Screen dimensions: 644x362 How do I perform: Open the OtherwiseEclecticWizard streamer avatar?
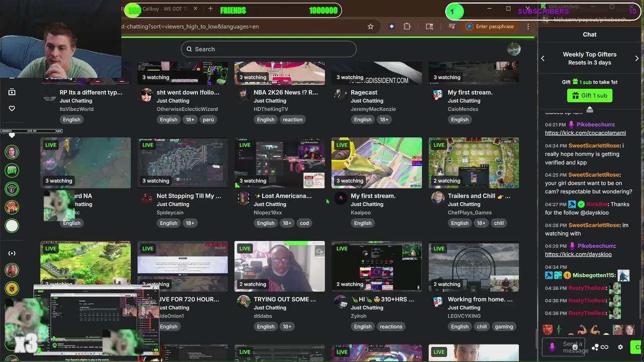(146, 95)
